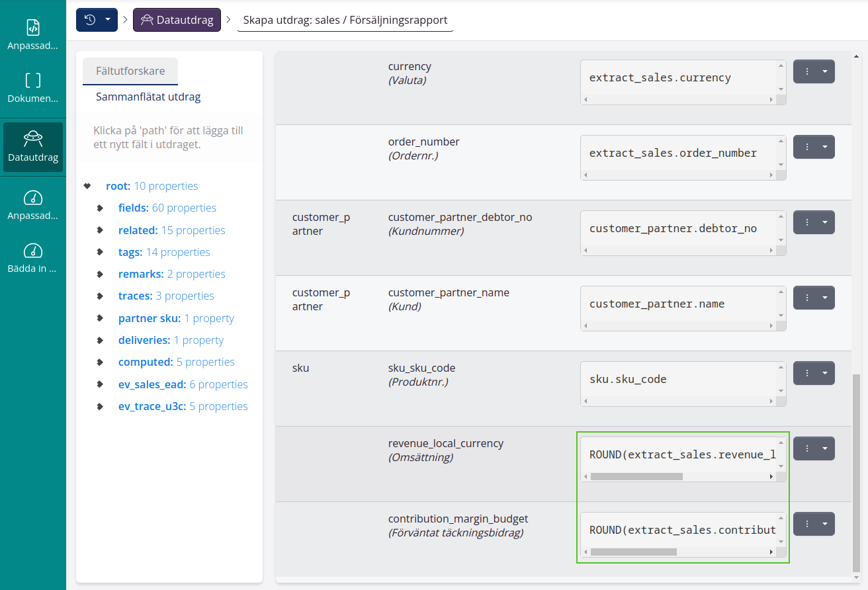This screenshot has height=590, width=868.
Task: Collapse the root tree node
Action: tap(87, 186)
